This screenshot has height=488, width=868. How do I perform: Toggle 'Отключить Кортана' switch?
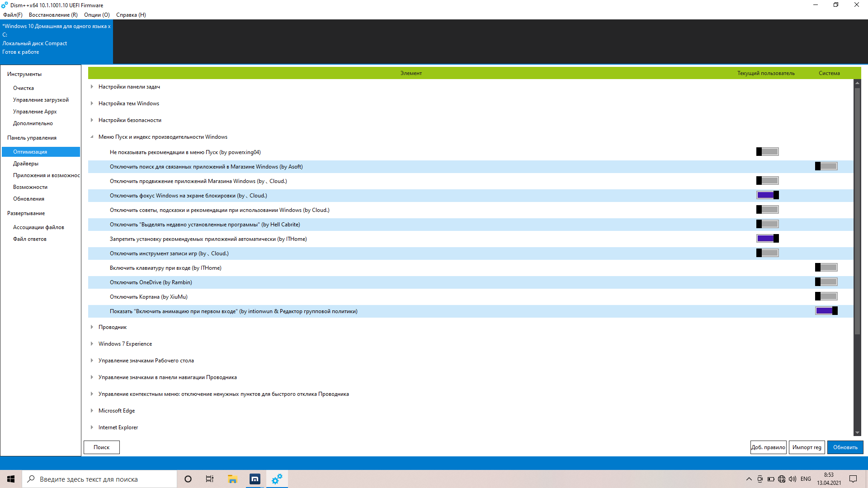tap(826, 296)
